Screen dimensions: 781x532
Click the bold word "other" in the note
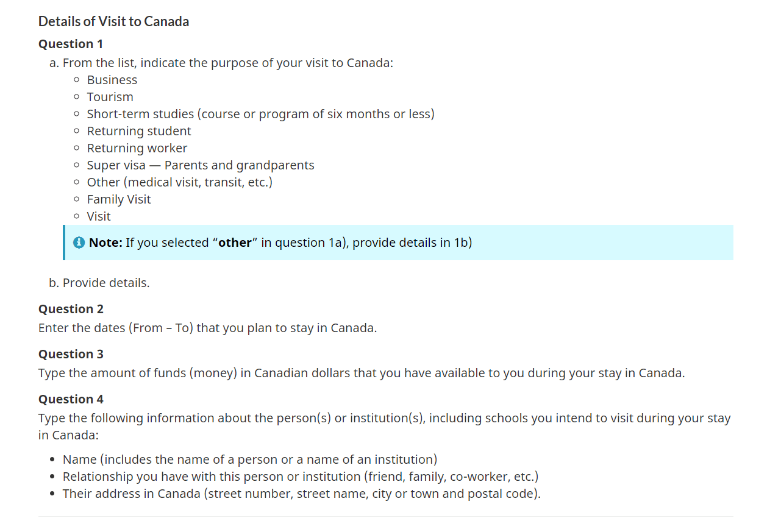235,243
